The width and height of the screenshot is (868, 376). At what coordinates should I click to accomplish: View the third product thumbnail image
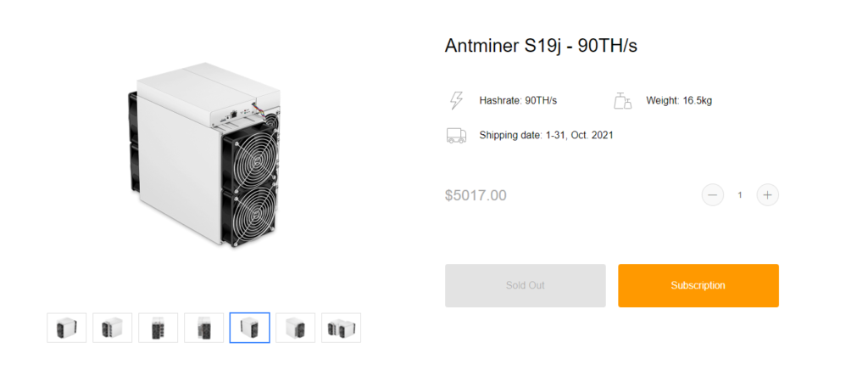click(159, 328)
